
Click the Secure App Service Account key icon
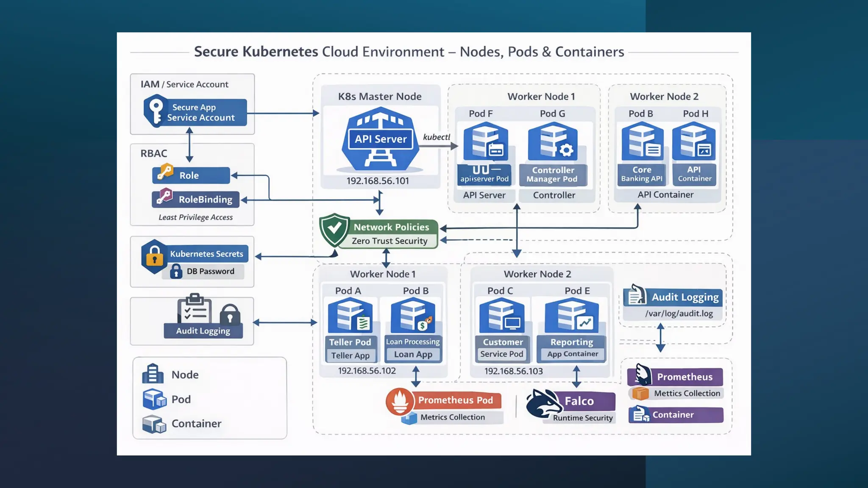point(156,111)
